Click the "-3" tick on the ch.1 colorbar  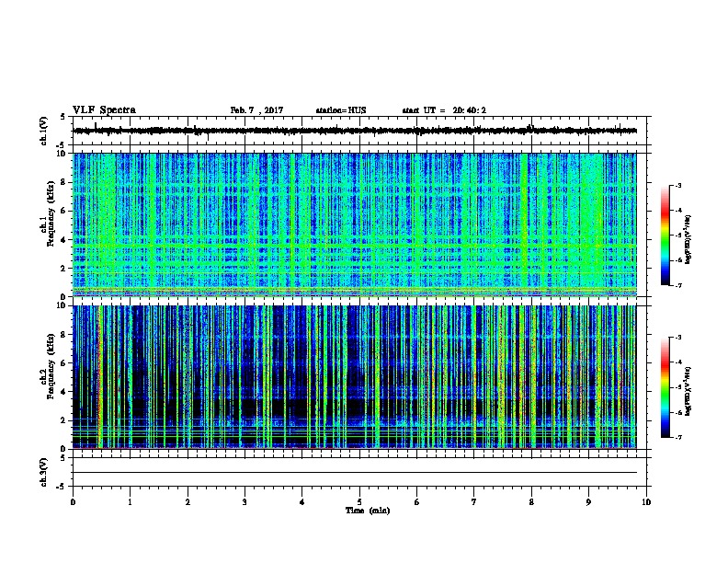[x=678, y=185]
